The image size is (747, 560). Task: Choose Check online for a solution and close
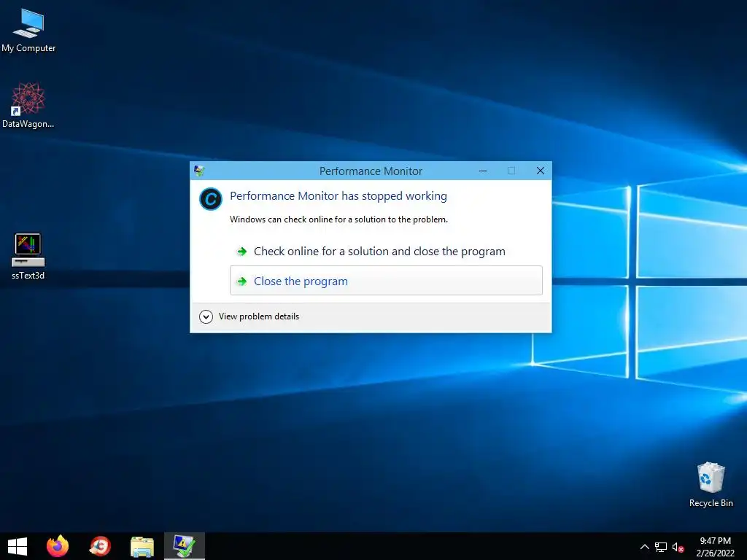[386, 251]
